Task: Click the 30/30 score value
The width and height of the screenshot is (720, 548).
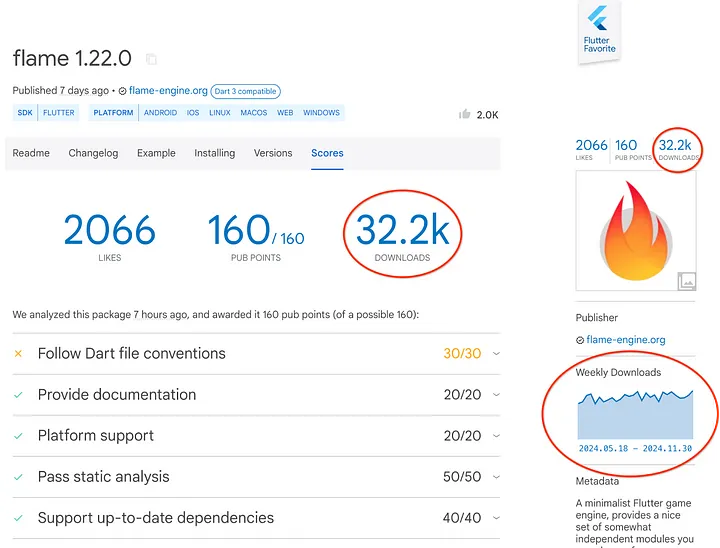Action: [x=462, y=353]
